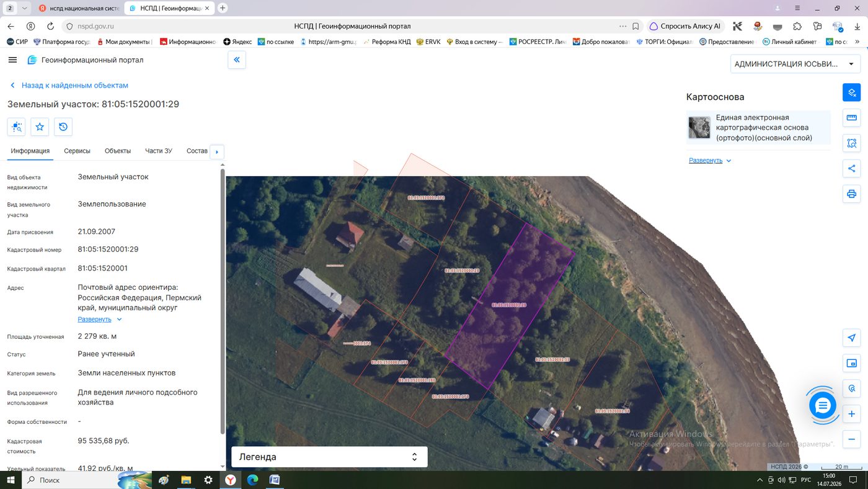This screenshot has width=868, height=489.
Task: Expand the full address with Развернуть
Action: 100,319
